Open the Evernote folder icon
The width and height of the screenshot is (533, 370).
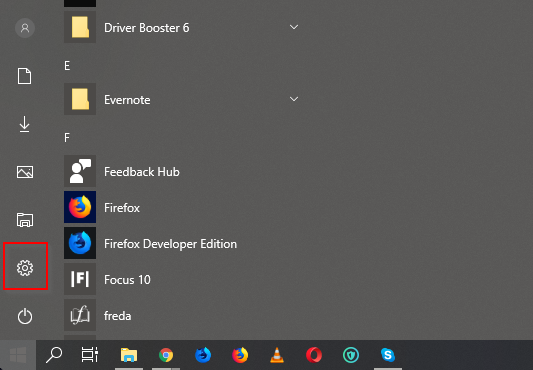tap(80, 99)
